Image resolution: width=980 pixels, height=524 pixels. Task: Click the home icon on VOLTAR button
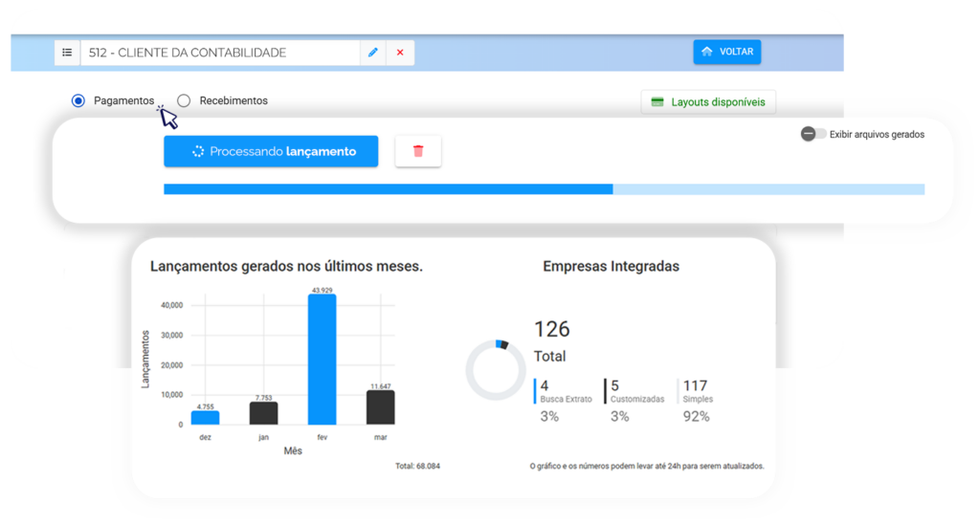click(x=707, y=52)
